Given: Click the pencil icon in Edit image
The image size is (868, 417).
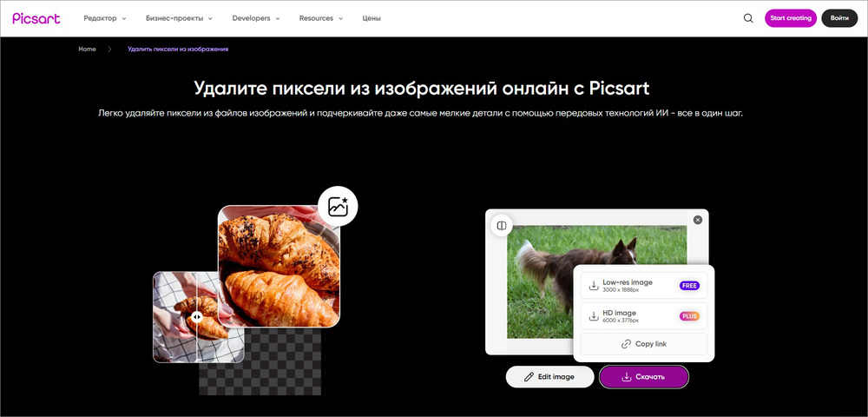Looking at the screenshot, I should pyautogui.click(x=529, y=377).
